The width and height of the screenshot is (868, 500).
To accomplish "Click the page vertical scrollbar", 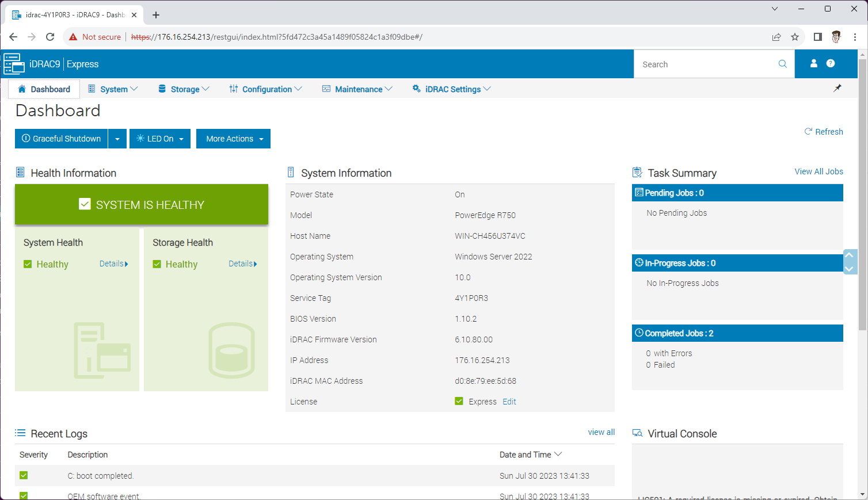I will (x=862, y=196).
